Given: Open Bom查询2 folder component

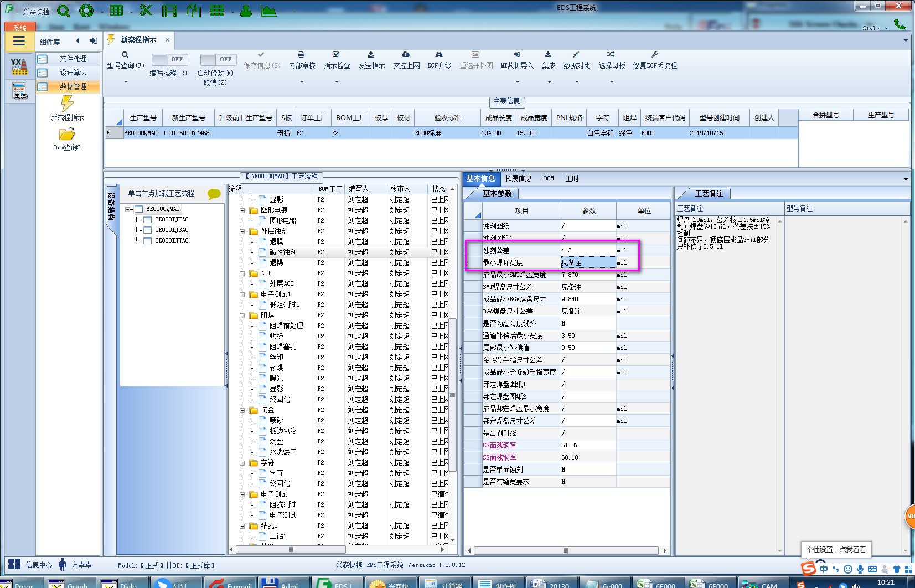Looking at the screenshot, I should tap(67, 139).
